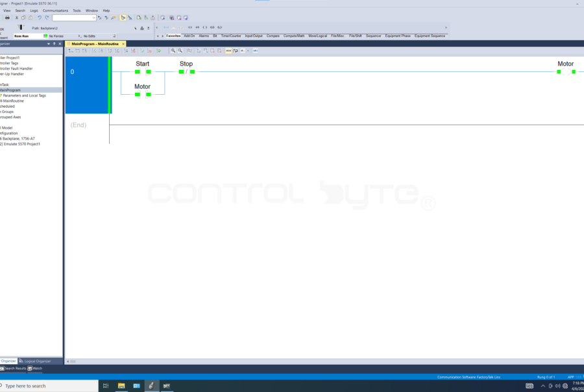Image resolution: width=584 pixels, height=392 pixels.
Task: Click the Undo arrow icon
Action: point(40,18)
